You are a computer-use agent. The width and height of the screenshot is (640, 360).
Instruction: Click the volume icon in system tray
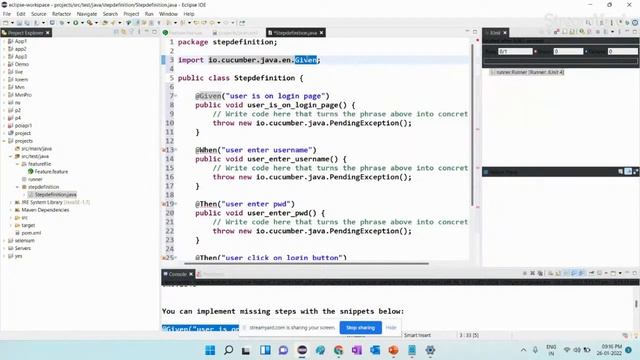click(577, 350)
